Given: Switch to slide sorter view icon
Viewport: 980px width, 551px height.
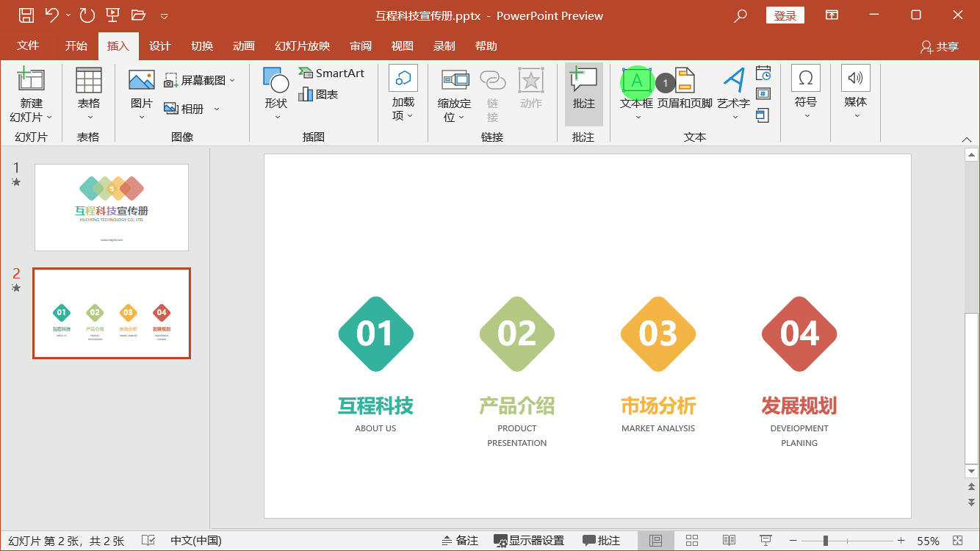Looking at the screenshot, I should click(x=692, y=541).
